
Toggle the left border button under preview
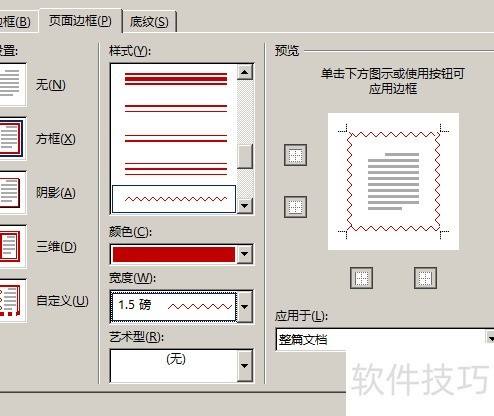pos(361,278)
